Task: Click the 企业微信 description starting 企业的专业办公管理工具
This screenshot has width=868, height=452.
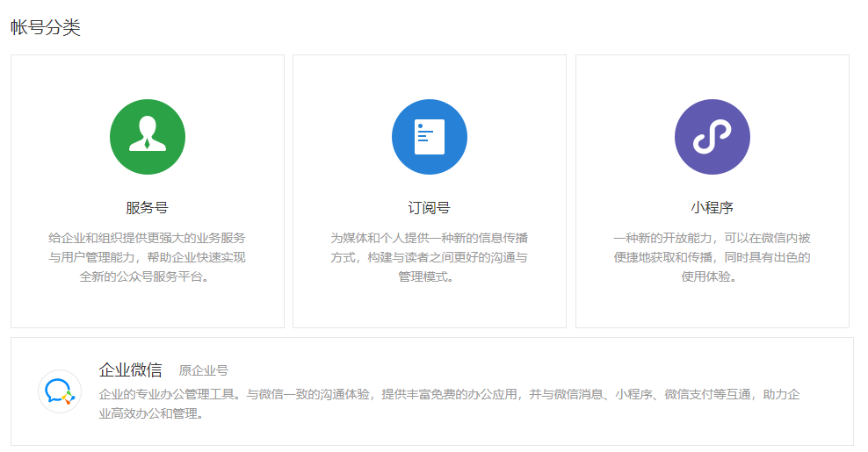Action: click(450, 404)
